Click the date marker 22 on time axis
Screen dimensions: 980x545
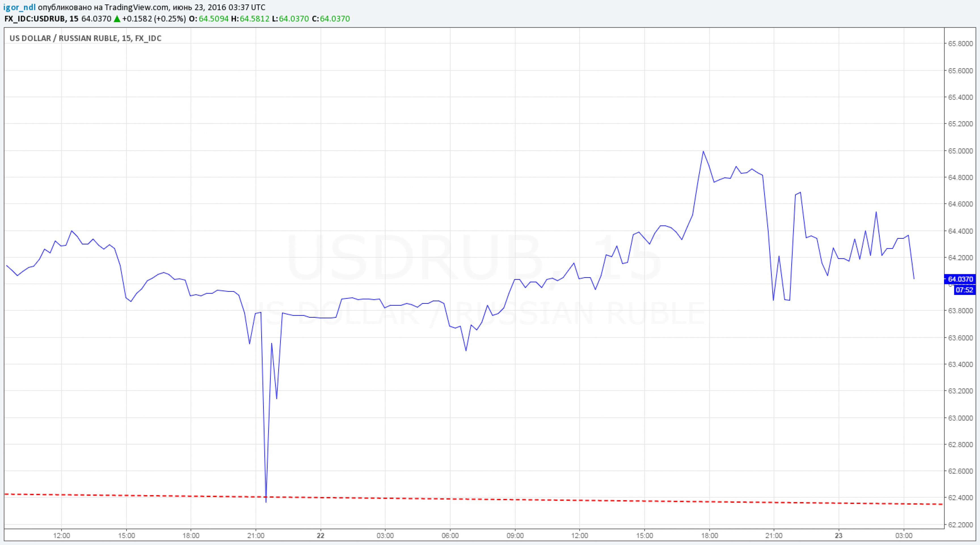(x=321, y=536)
